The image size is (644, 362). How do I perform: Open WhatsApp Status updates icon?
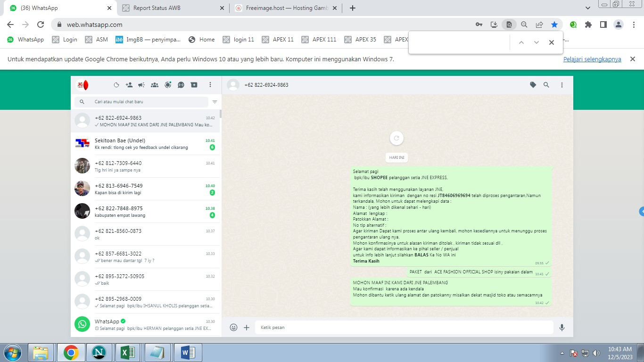point(116,85)
